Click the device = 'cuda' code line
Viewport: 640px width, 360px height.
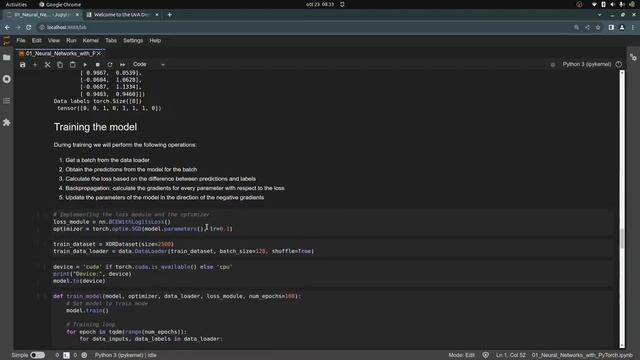tap(142, 267)
